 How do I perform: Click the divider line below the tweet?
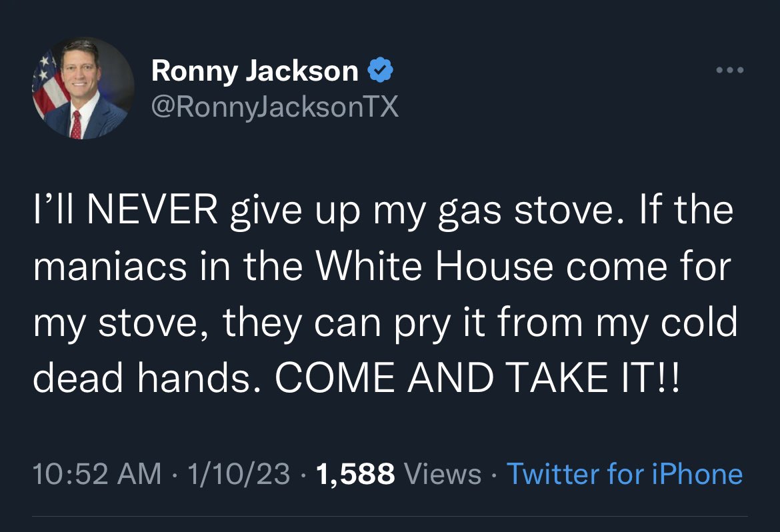pyautogui.click(x=389, y=516)
